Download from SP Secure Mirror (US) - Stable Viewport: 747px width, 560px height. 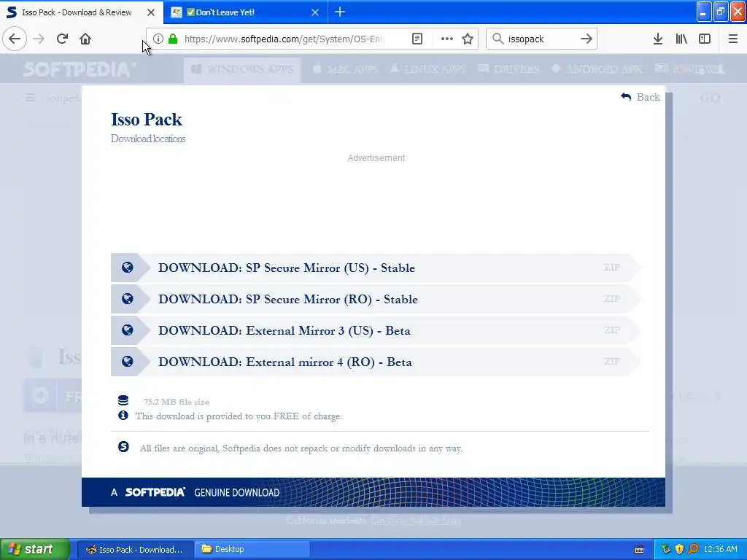[376, 268]
